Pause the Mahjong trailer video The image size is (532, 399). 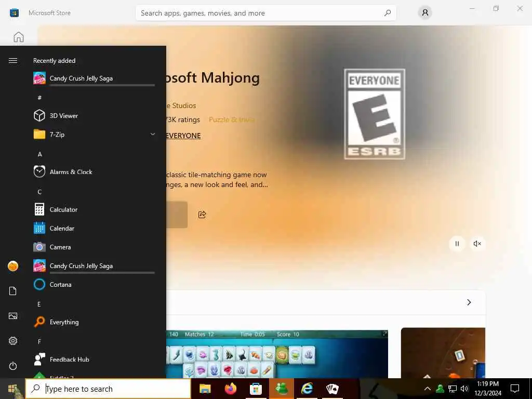coord(457,244)
